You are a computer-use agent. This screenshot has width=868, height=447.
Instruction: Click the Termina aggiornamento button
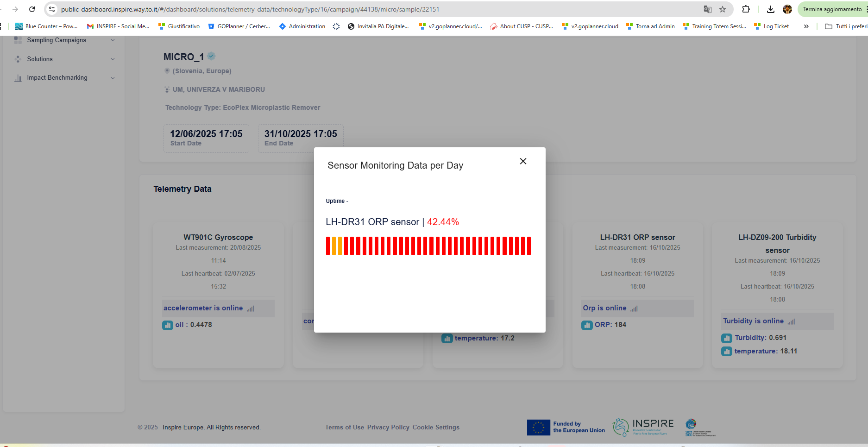point(832,9)
